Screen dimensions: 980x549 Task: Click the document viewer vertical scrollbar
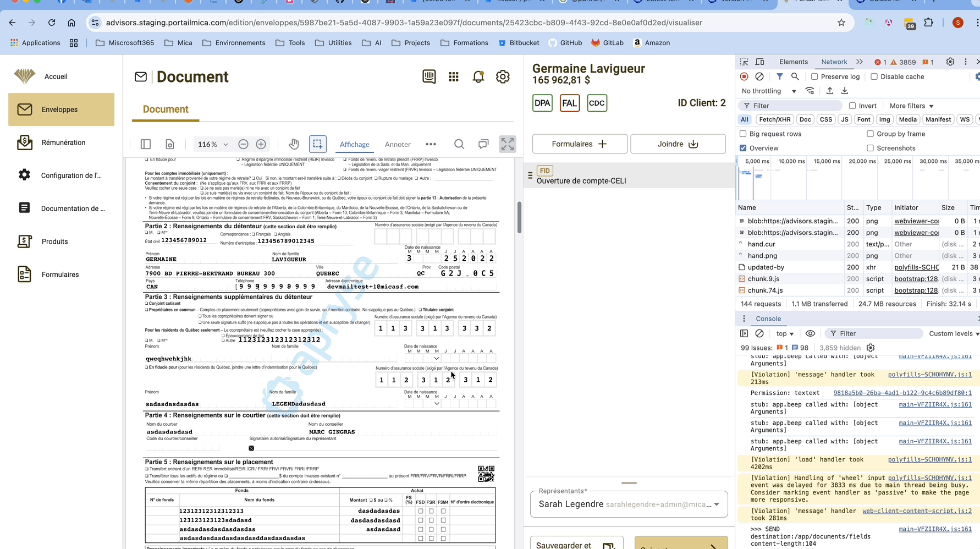[519, 217]
